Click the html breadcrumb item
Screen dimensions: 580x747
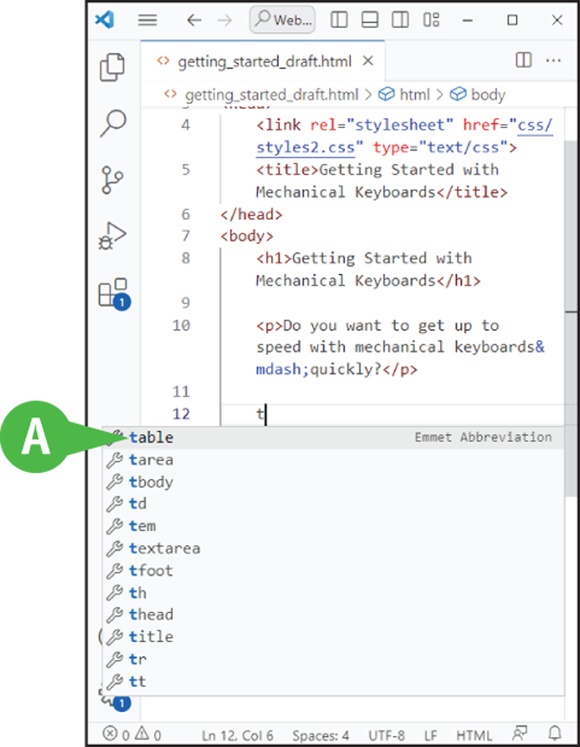[x=414, y=95]
